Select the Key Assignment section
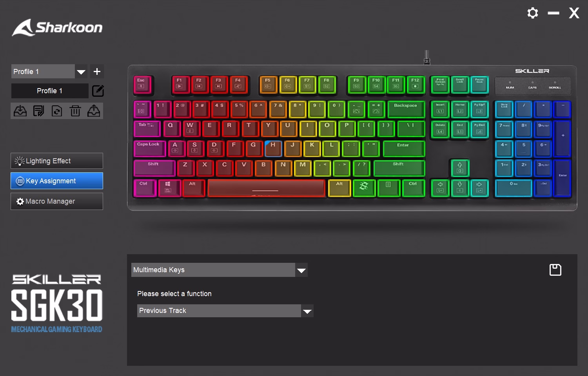Screen dimensions: 588x376 click(x=57, y=181)
